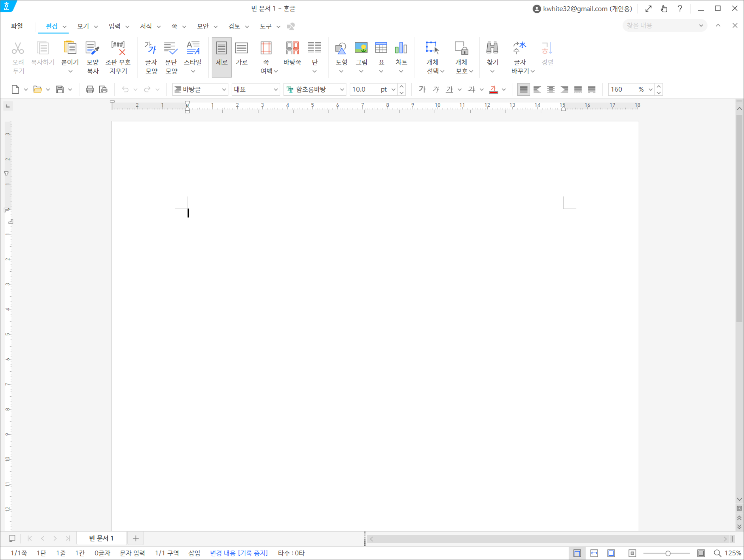
Task: Expand the font color dropdown arrow
Action: pos(504,89)
